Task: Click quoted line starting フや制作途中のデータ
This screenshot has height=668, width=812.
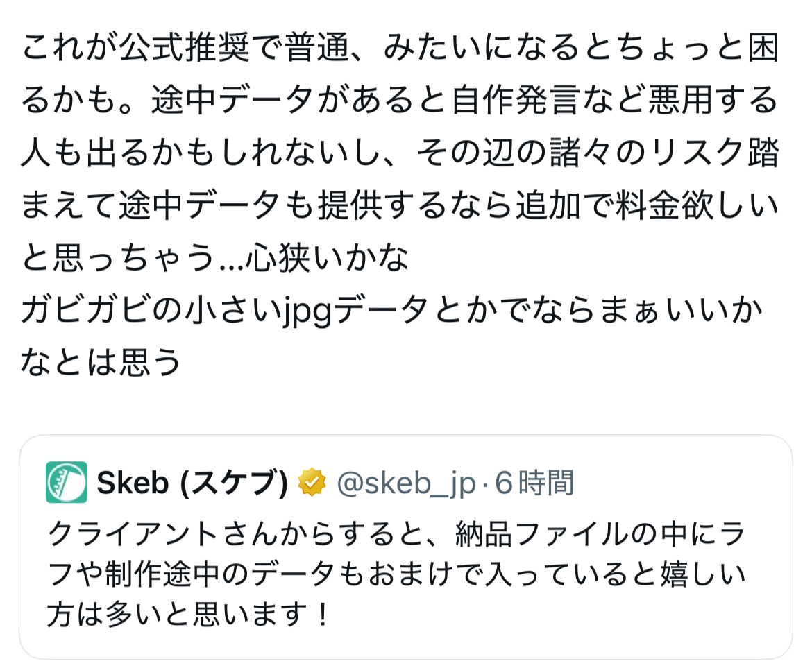Action: point(396,575)
